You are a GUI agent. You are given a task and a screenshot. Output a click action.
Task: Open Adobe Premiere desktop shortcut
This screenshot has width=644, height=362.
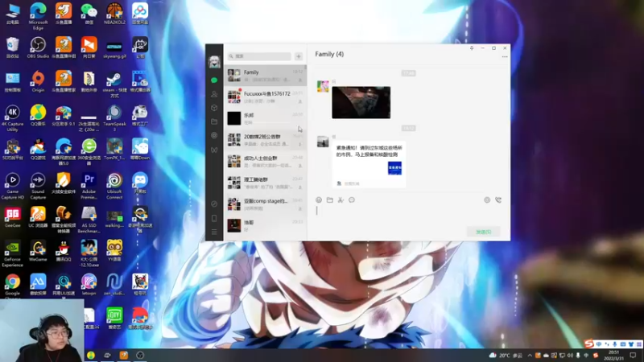pos(89,186)
